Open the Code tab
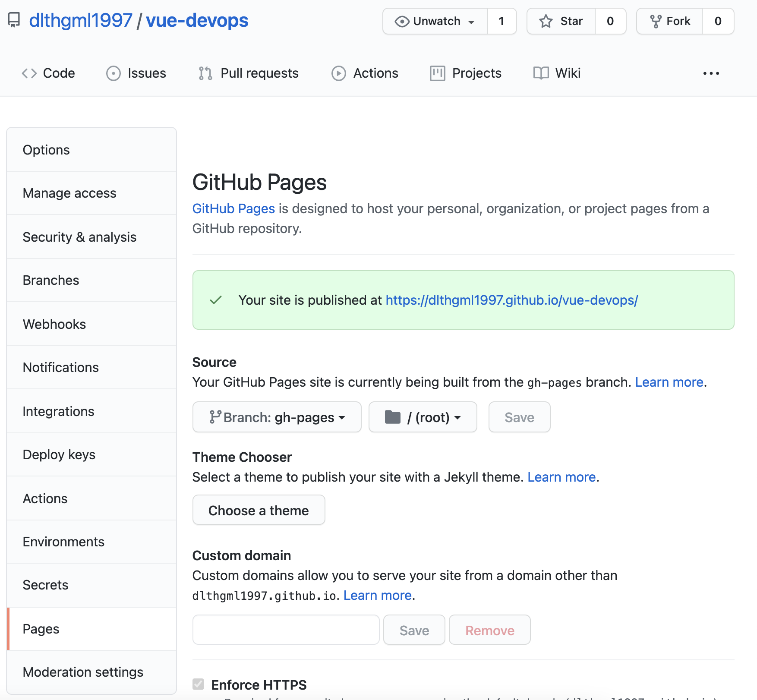Viewport: 757px width, 700px height. (48, 73)
